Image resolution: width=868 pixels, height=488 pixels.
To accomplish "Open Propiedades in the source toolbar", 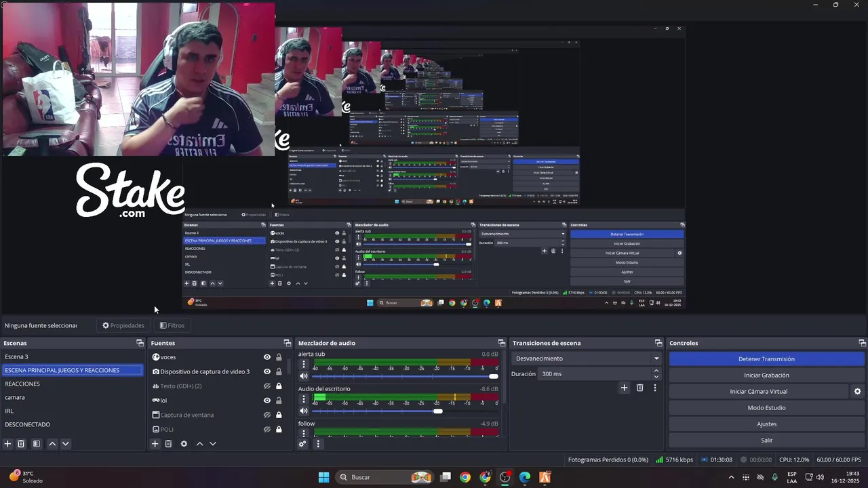I will tap(123, 325).
